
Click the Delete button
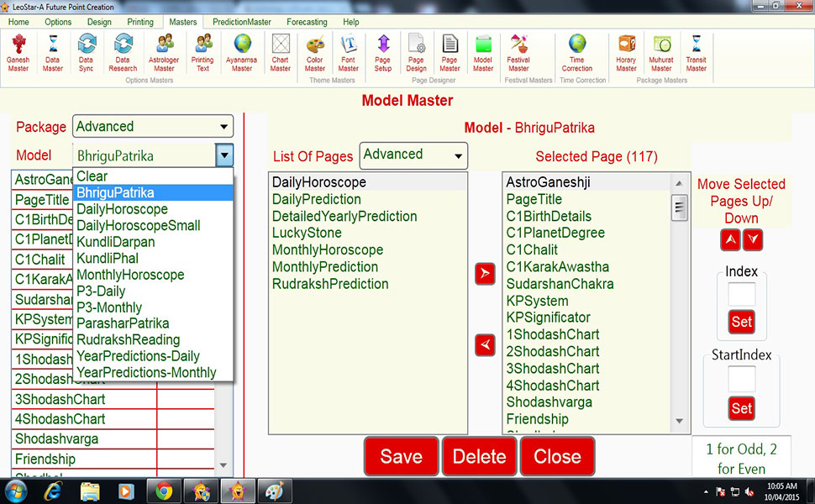479,456
